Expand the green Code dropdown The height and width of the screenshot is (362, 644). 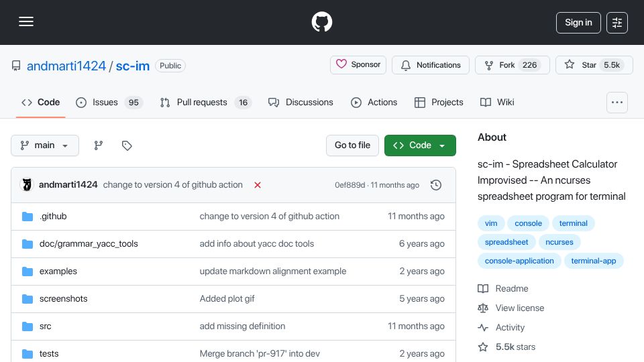pos(420,145)
